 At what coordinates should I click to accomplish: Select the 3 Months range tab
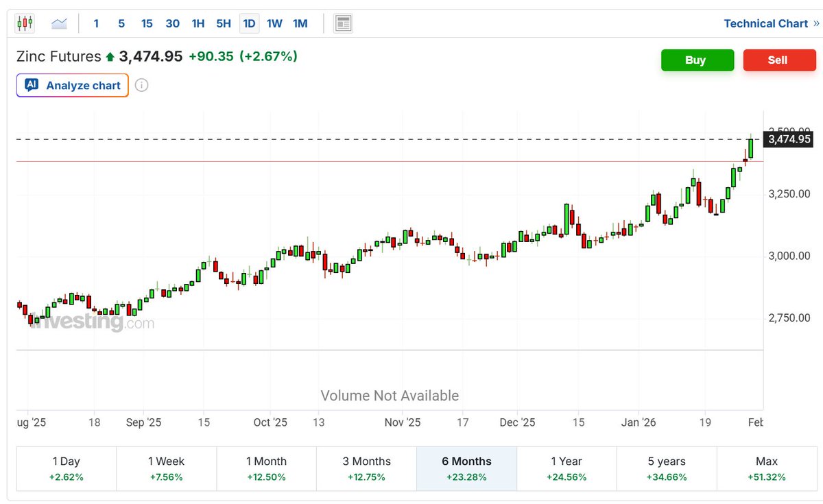pyautogui.click(x=367, y=469)
